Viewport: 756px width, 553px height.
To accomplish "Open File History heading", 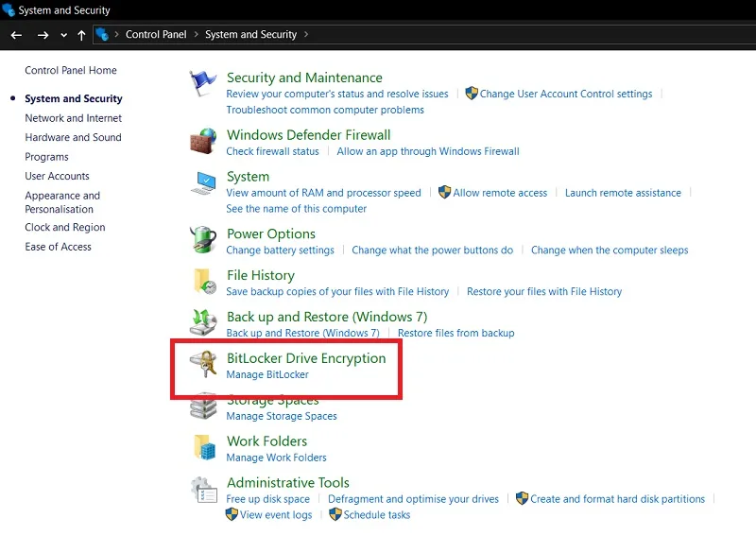I will click(261, 275).
